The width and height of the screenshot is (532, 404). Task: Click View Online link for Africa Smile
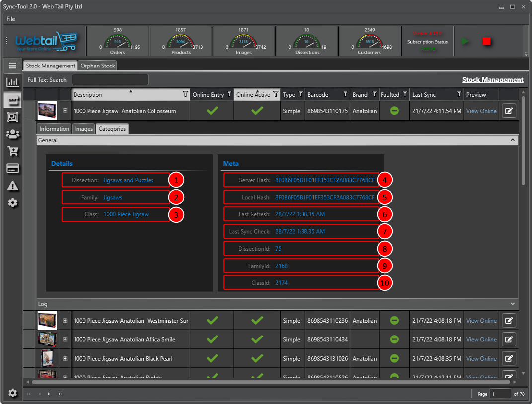481,340
